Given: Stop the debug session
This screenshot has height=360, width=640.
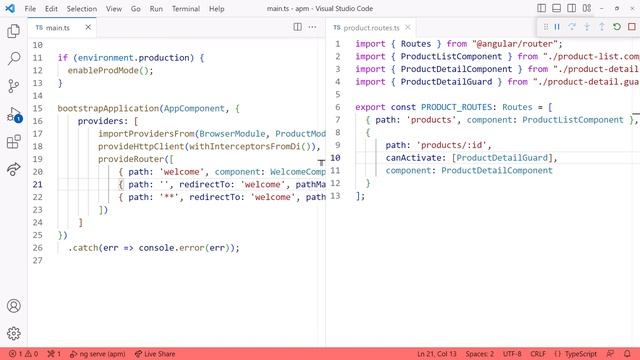Looking at the screenshot, I should pos(632,27).
